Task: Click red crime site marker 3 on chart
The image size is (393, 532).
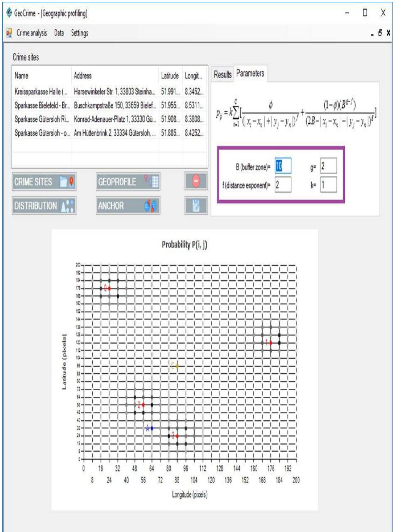Action: [x=177, y=436]
